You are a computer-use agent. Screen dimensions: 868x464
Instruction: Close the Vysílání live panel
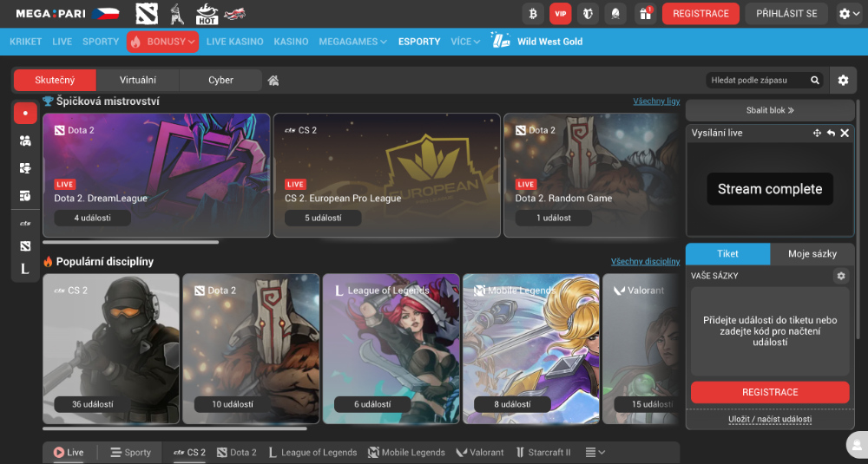click(845, 134)
